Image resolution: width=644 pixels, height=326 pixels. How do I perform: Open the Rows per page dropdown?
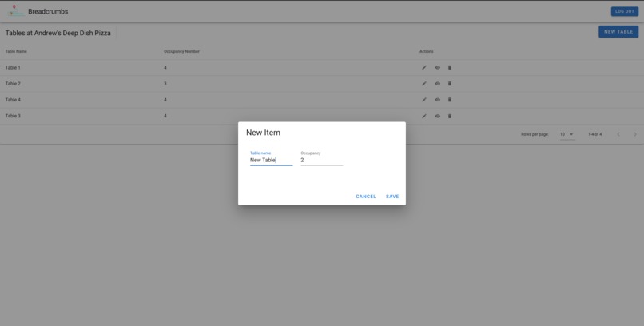[x=567, y=134]
